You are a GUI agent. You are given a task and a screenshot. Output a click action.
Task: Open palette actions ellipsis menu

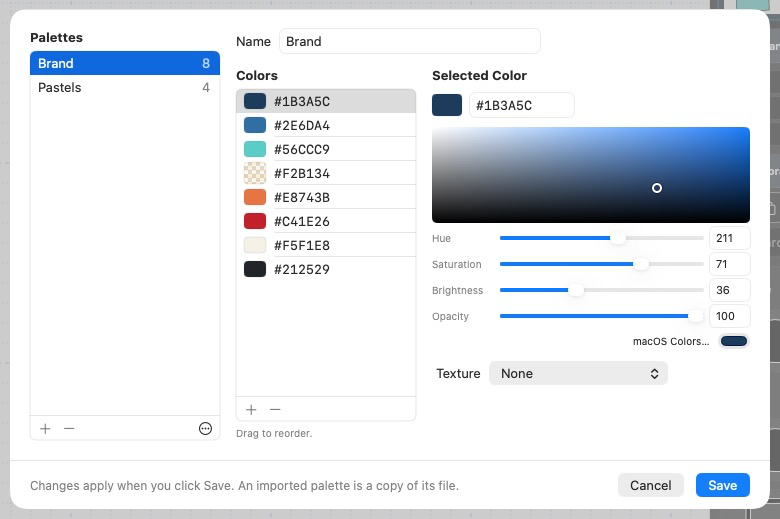(x=205, y=428)
